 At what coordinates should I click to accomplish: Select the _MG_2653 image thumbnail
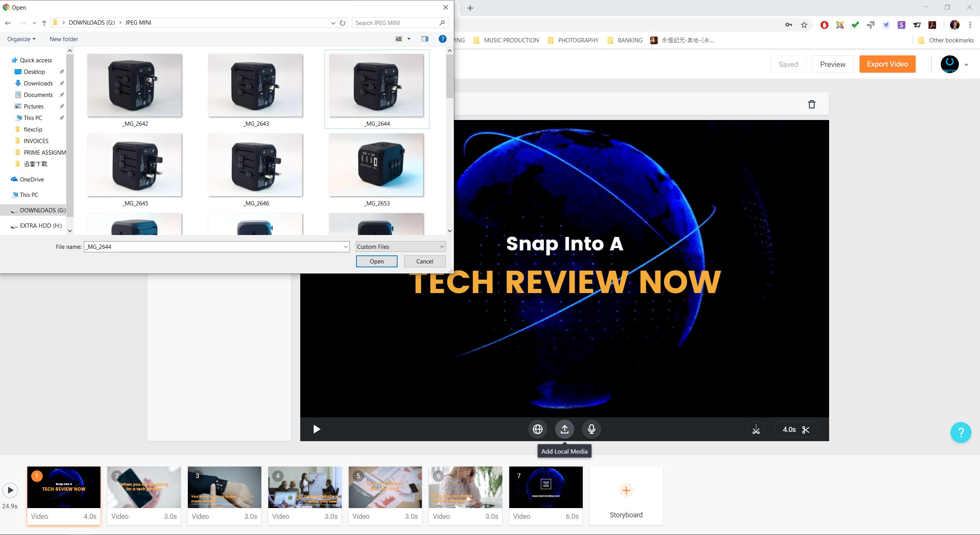376,165
